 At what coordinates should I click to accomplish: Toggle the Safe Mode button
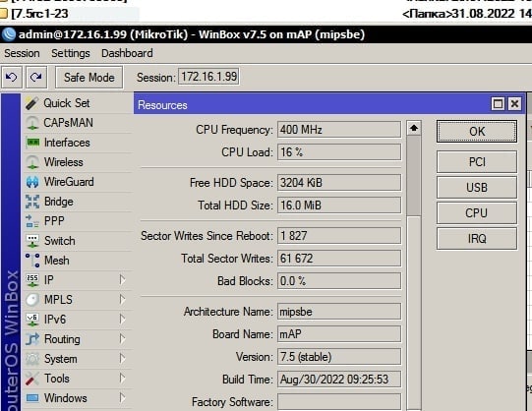89,78
